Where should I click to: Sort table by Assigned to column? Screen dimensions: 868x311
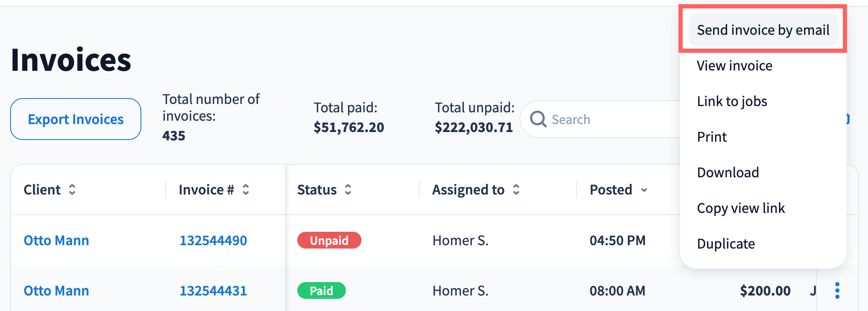click(x=516, y=190)
